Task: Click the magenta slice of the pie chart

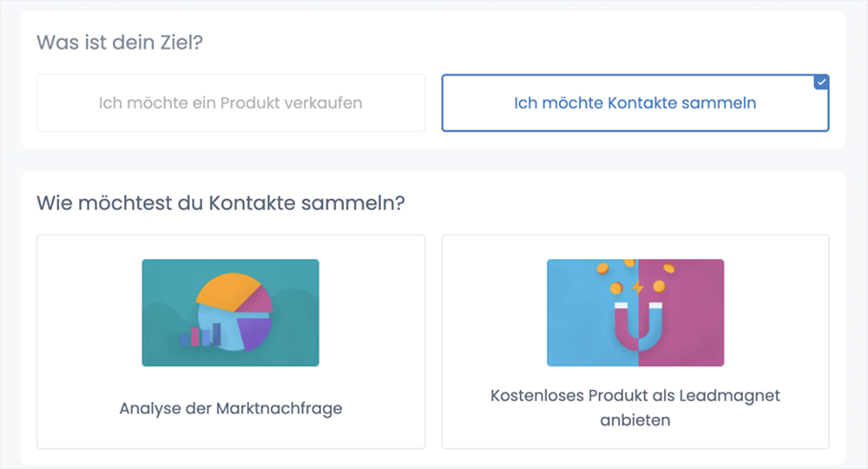Action: tap(261, 301)
